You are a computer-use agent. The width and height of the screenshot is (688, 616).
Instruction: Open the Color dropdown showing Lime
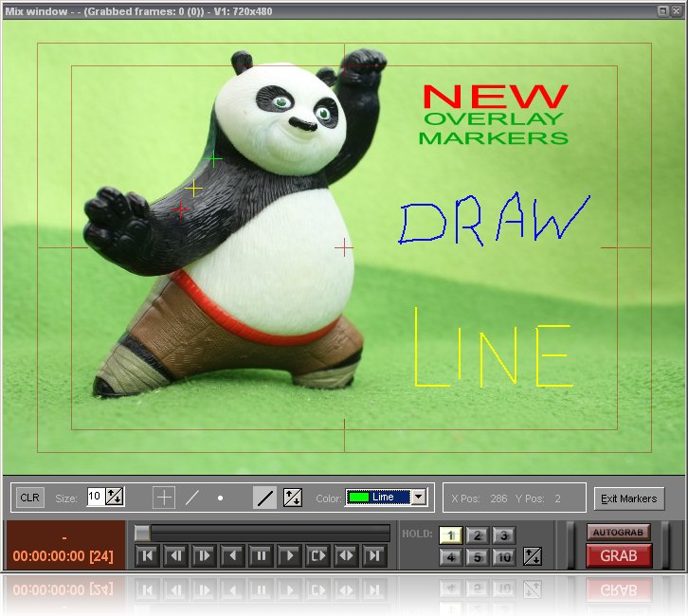coord(419,497)
